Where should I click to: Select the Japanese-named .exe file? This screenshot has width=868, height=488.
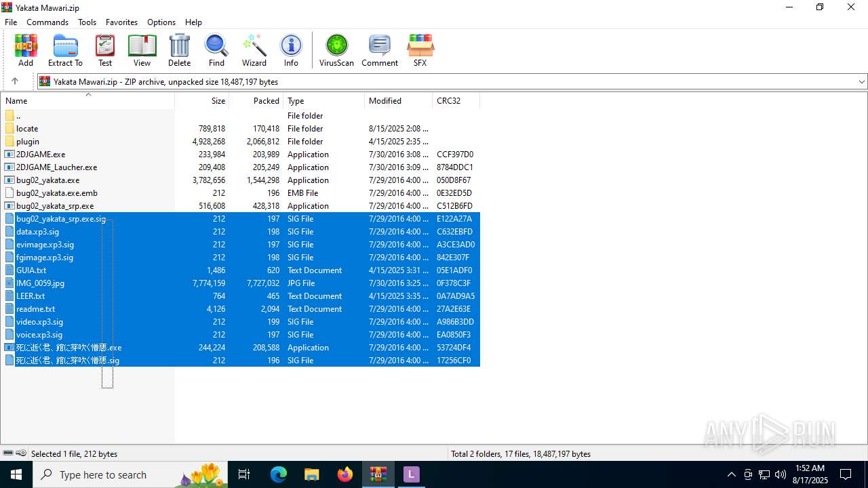68,348
